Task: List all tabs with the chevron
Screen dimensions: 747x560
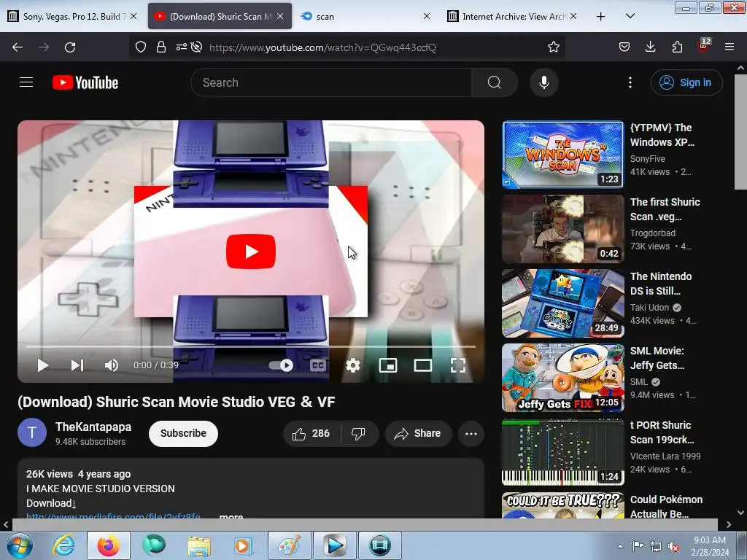Action: point(630,16)
